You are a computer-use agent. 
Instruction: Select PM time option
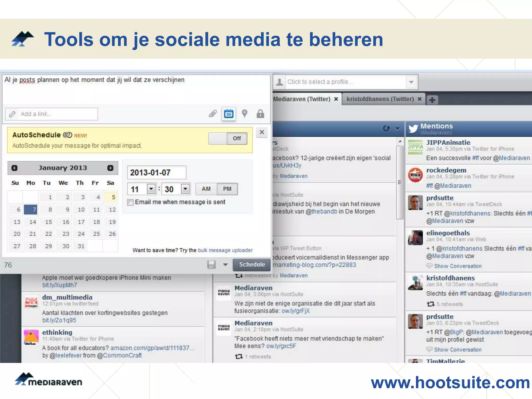pyautogui.click(x=227, y=189)
